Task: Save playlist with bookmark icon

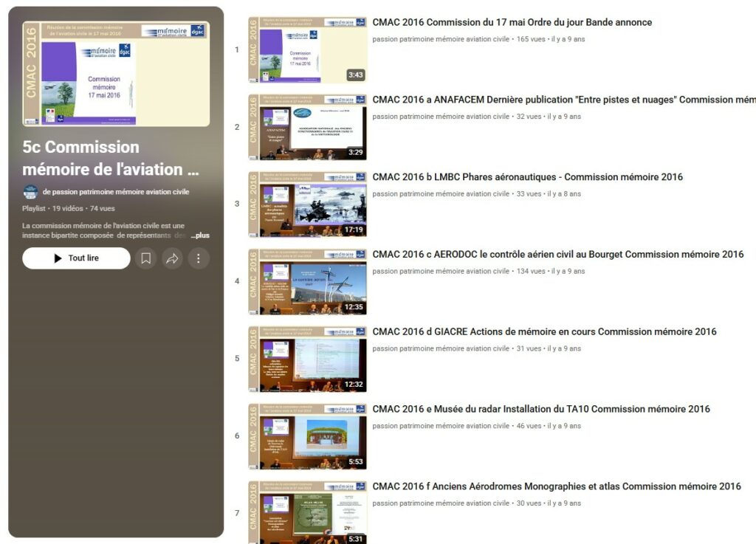Action: [x=145, y=258]
